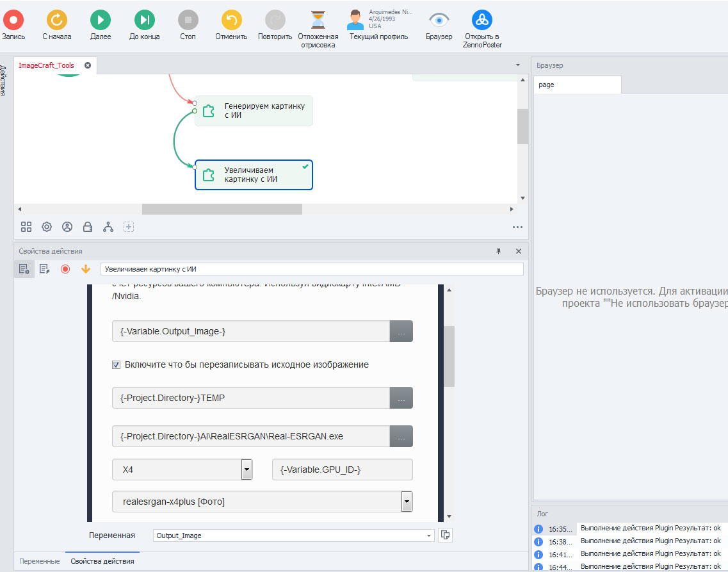Viewport: 728px width, 572px height.
Task: Expand the realesrgan-x4plus model dropdown
Action: 406,502
